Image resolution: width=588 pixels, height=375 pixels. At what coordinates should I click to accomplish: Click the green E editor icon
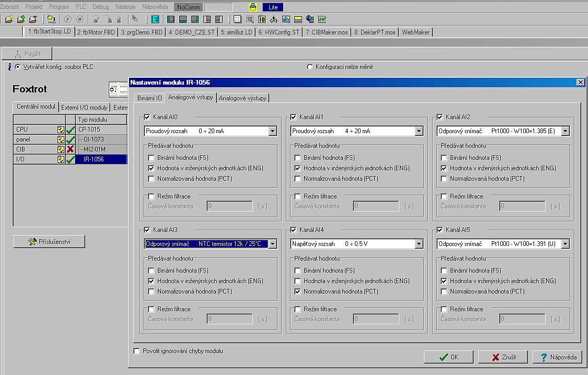point(155,19)
